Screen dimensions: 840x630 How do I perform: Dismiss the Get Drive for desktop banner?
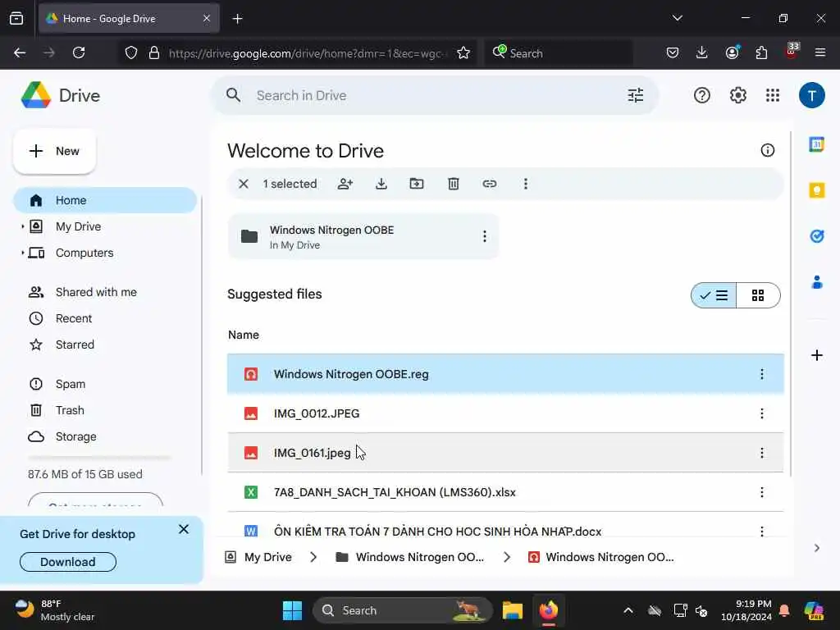tap(183, 529)
